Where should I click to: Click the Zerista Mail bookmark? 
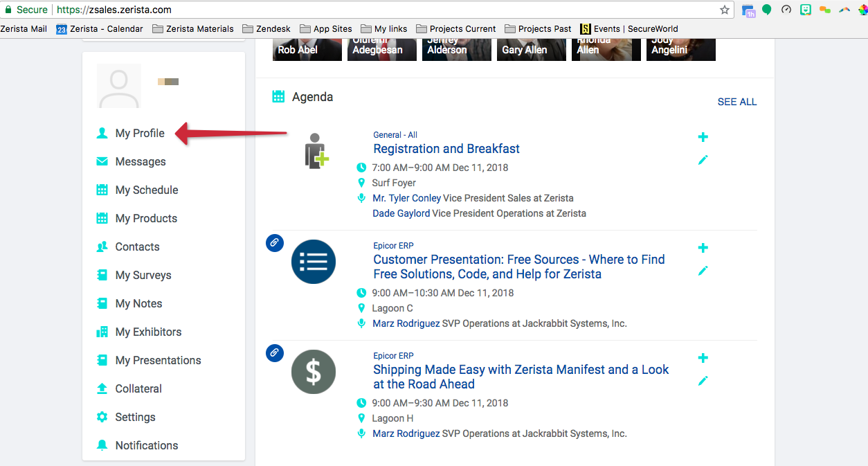pyautogui.click(x=24, y=29)
